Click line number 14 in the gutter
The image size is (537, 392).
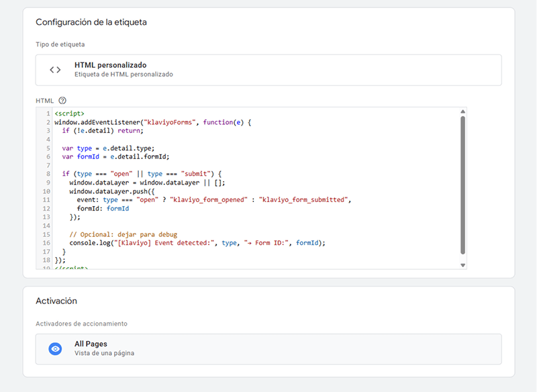(x=46, y=226)
